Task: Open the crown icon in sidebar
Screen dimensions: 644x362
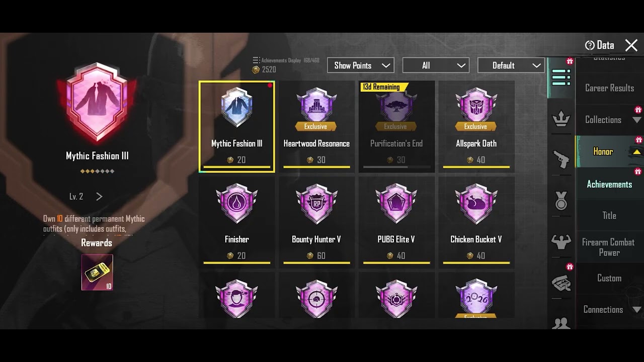Action: pos(561,119)
